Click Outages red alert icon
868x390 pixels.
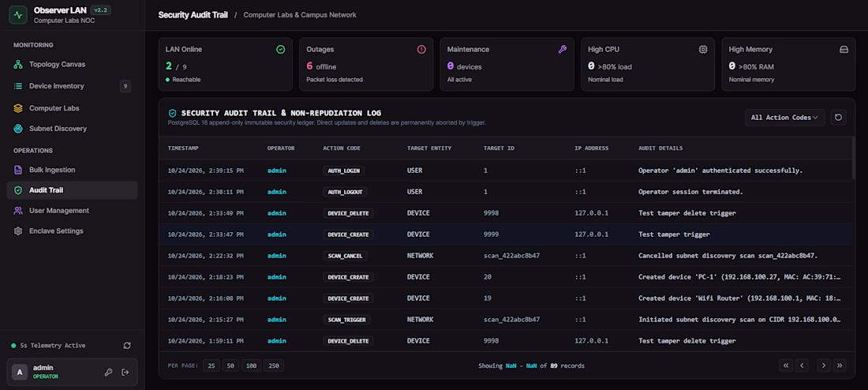tap(421, 49)
